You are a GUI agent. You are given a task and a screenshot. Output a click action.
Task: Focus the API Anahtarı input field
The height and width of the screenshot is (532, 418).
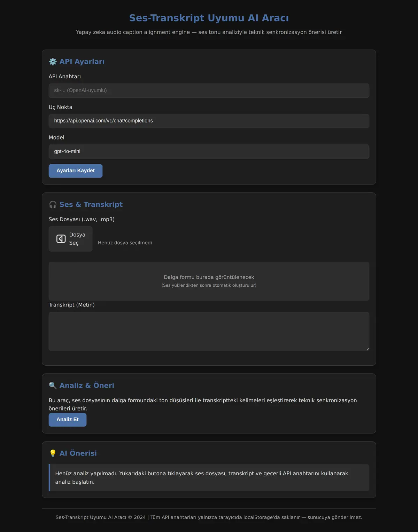pyautogui.click(x=209, y=90)
